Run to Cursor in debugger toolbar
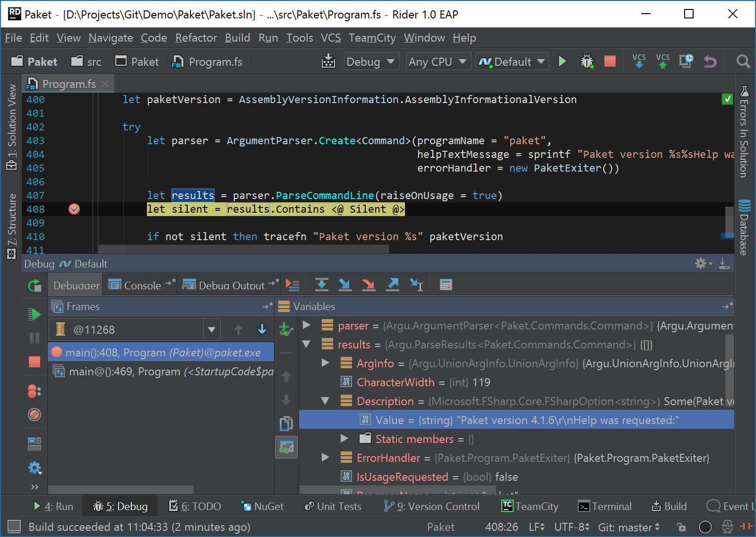 pyautogui.click(x=416, y=285)
